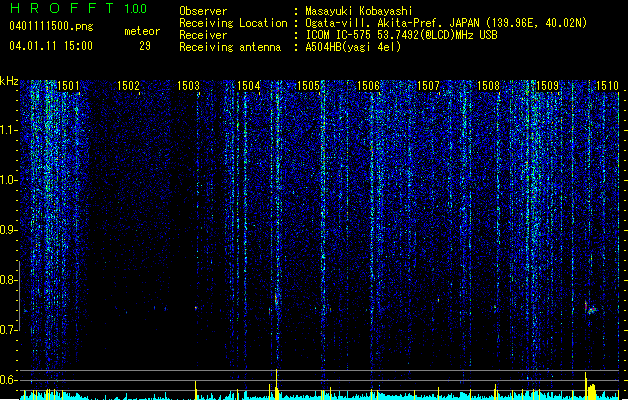Click the 0.6 kHz axis label
Screen dimensions: 629x400
click(8, 380)
